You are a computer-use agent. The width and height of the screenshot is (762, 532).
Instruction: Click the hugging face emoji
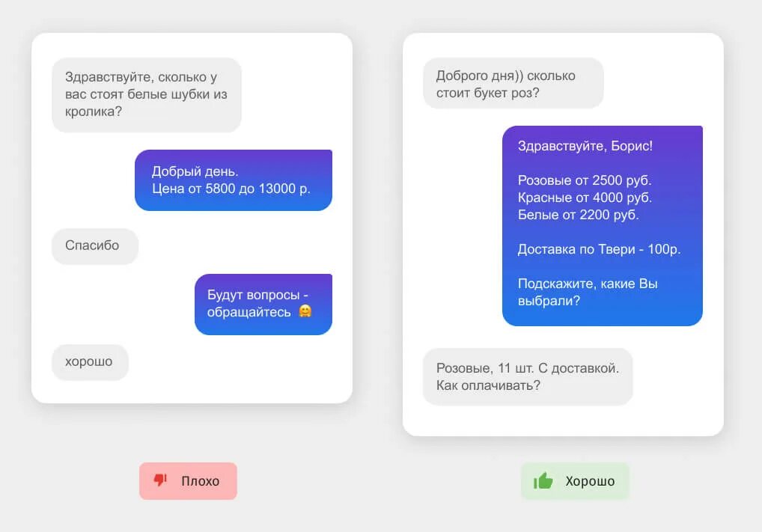tap(305, 311)
